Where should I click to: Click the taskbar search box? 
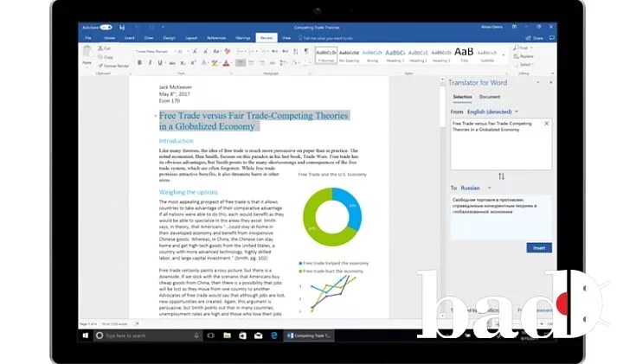point(148,335)
